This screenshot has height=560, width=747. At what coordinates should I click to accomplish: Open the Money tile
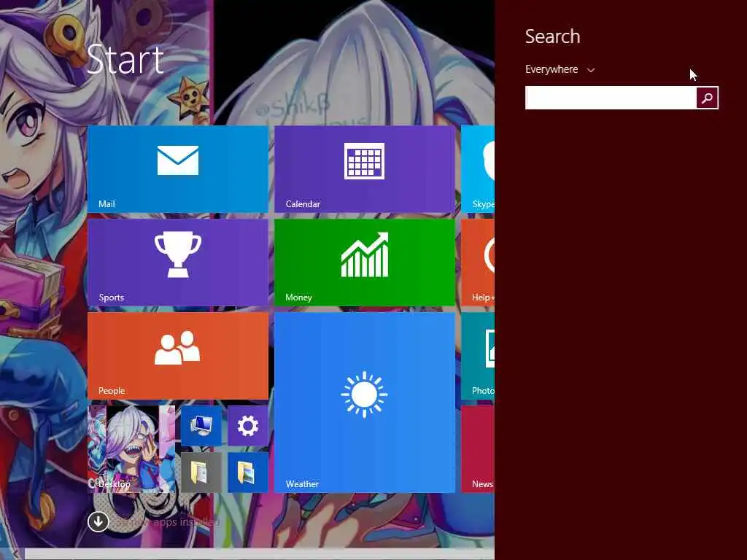pyautogui.click(x=365, y=262)
